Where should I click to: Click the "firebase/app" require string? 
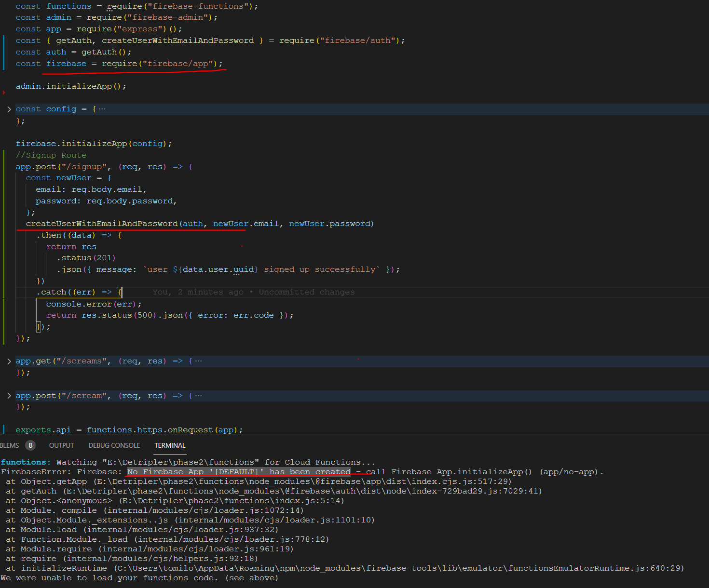pos(178,64)
